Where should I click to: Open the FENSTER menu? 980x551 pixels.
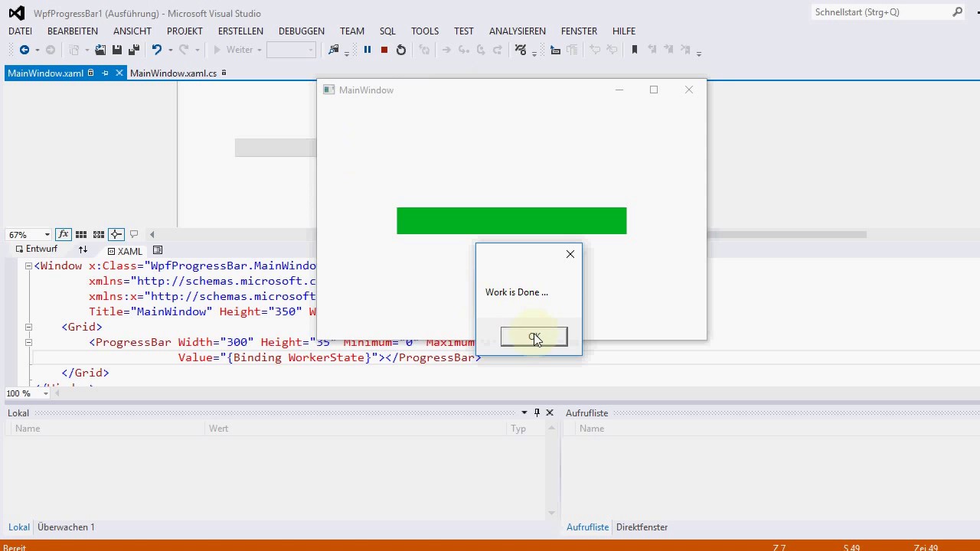coord(579,31)
